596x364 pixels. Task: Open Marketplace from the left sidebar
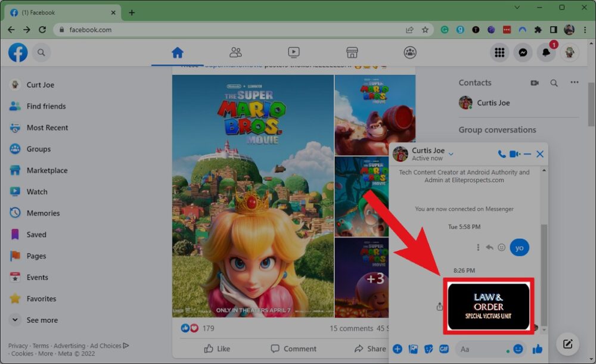point(48,170)
